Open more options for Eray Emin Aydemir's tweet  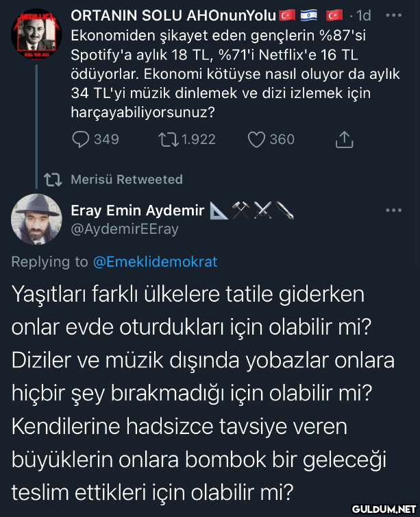(x=393, y=211)
